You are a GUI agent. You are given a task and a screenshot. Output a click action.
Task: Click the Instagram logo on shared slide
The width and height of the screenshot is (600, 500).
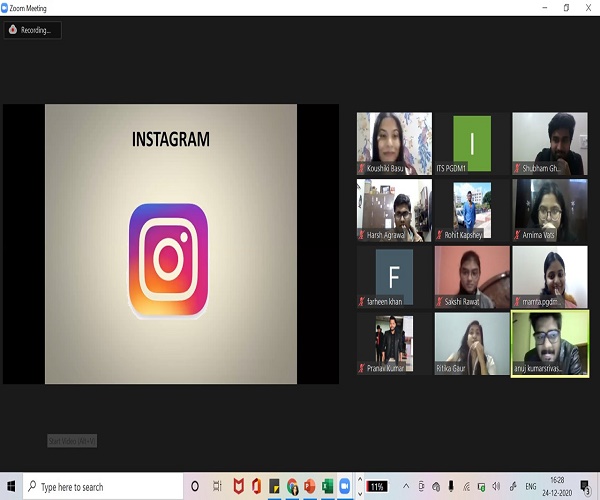[x=168, y=260]
